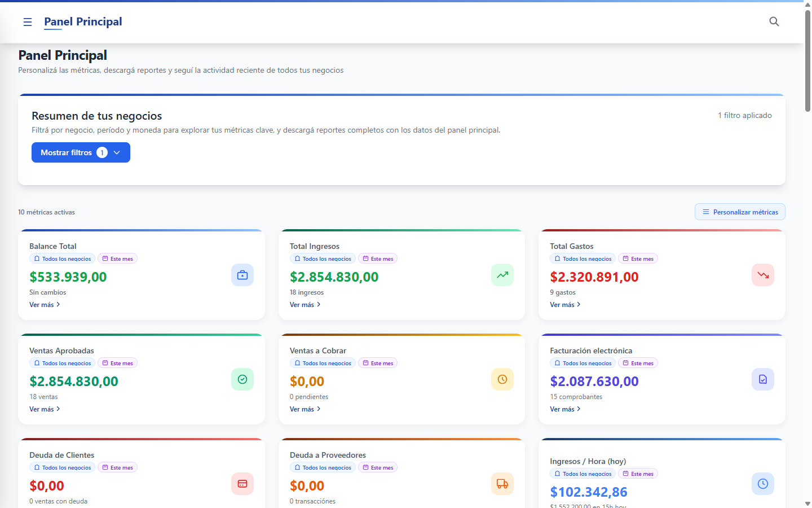812x508 pixels.
Task: Click the $533.939,00 balance value
Action: pos(68,277)
